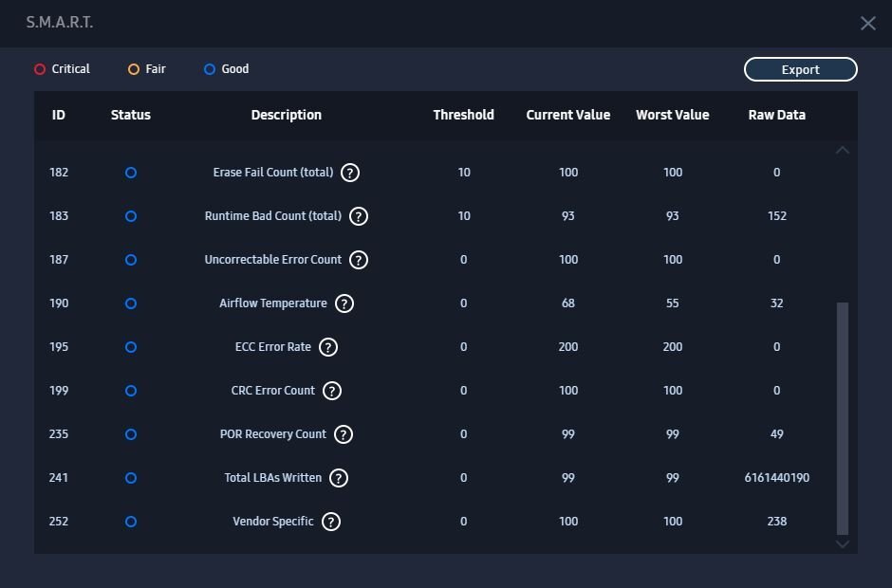The width and height of the screenshot is (892, 588).
Task: Click the scroll down arrow of table
Action: coord(843,544)
